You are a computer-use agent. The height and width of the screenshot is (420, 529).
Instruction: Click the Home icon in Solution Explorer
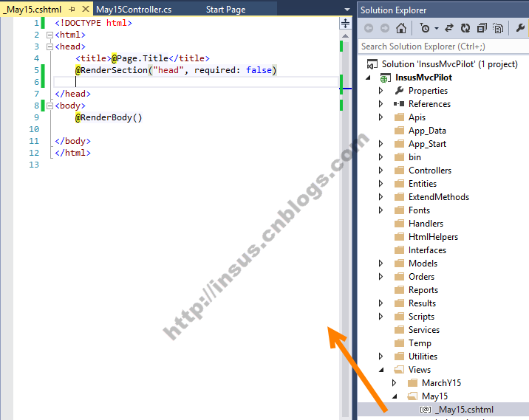tap(401, 28)
